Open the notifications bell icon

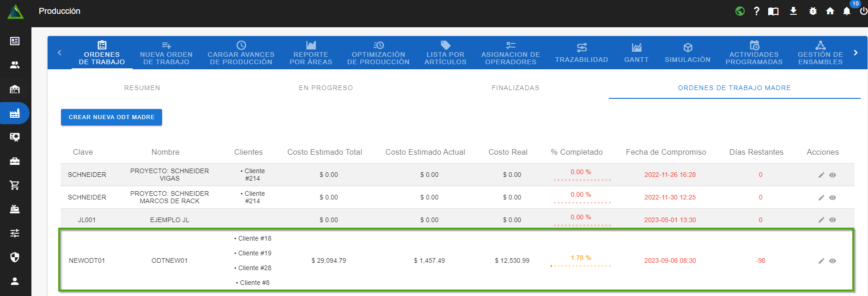click(846, 11)
